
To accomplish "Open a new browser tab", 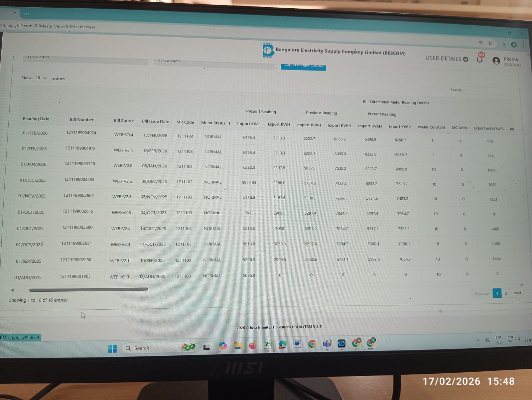I will tap(27, 13).
